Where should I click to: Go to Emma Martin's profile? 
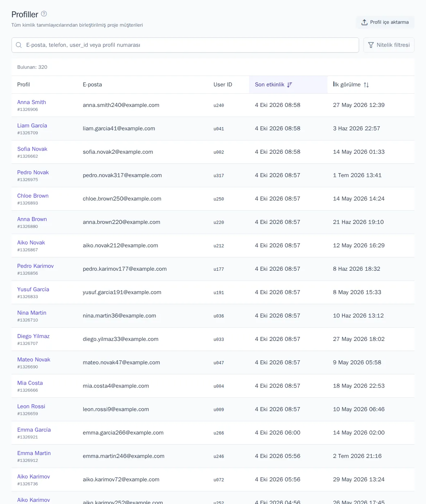(x=34, y=453)
